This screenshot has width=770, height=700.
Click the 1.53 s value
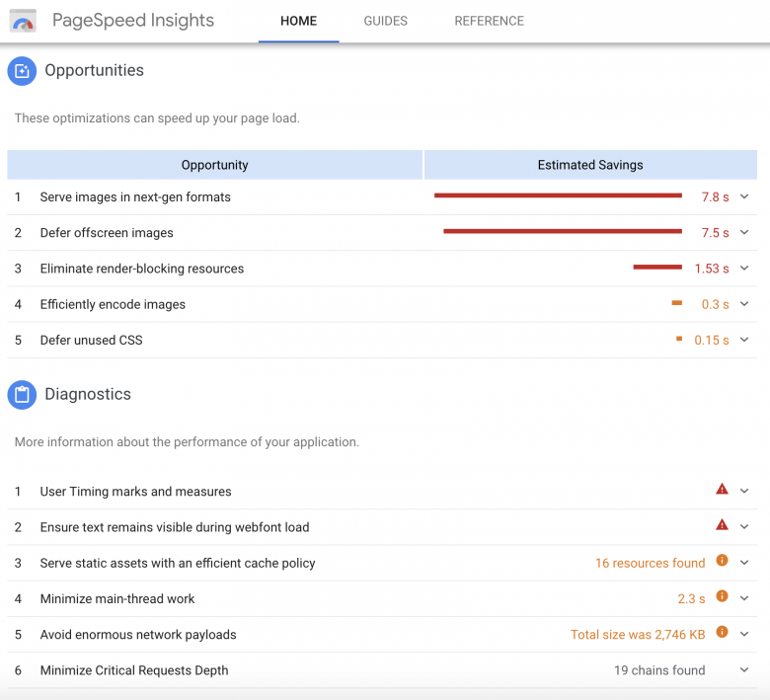(712, 269)
